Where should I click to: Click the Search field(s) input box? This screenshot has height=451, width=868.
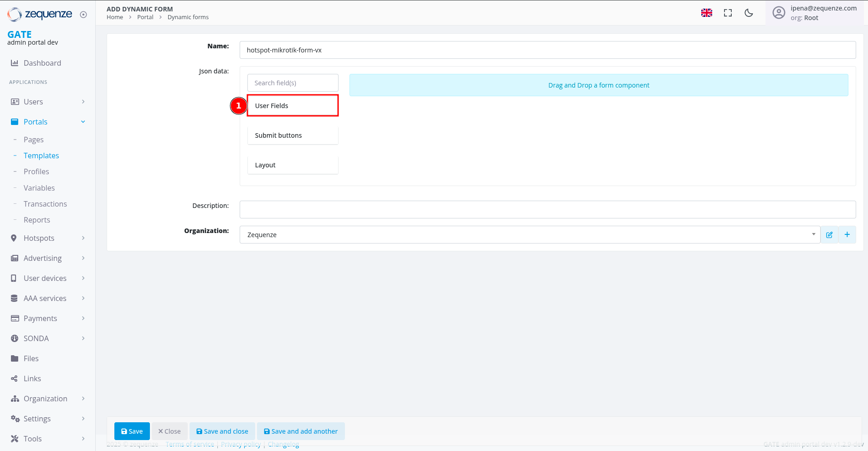click(293, 83)
